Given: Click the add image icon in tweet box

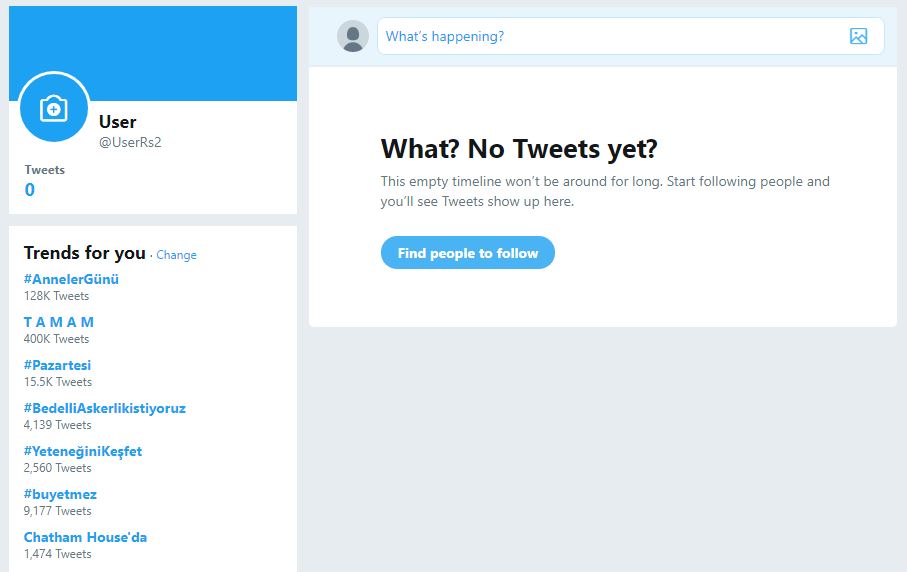Looking at the screenshot, I should (x=858, y=36).
